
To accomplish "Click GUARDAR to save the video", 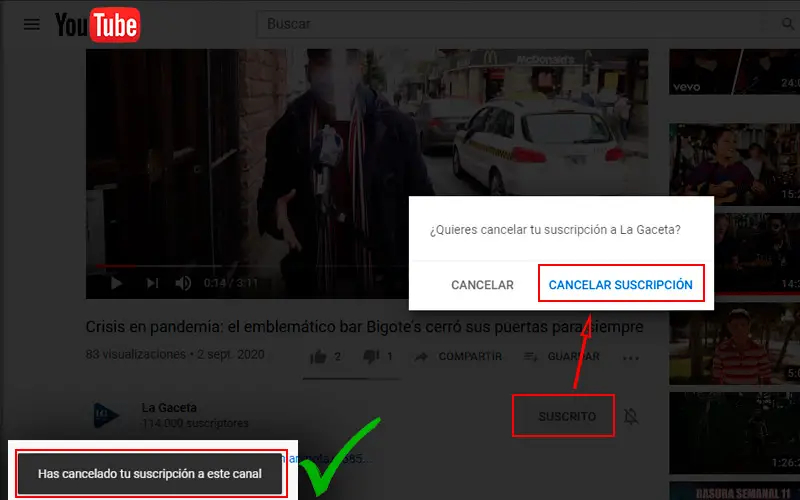I will tap(562, 357).
